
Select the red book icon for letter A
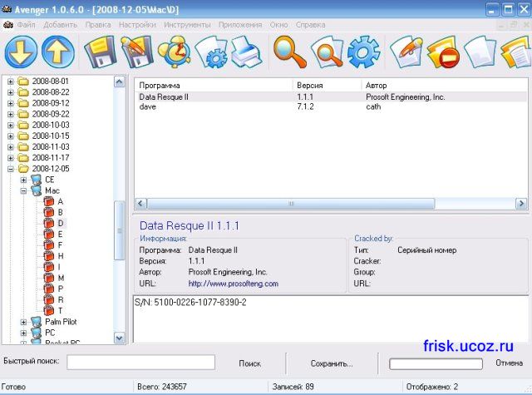(x=49, y=201)
